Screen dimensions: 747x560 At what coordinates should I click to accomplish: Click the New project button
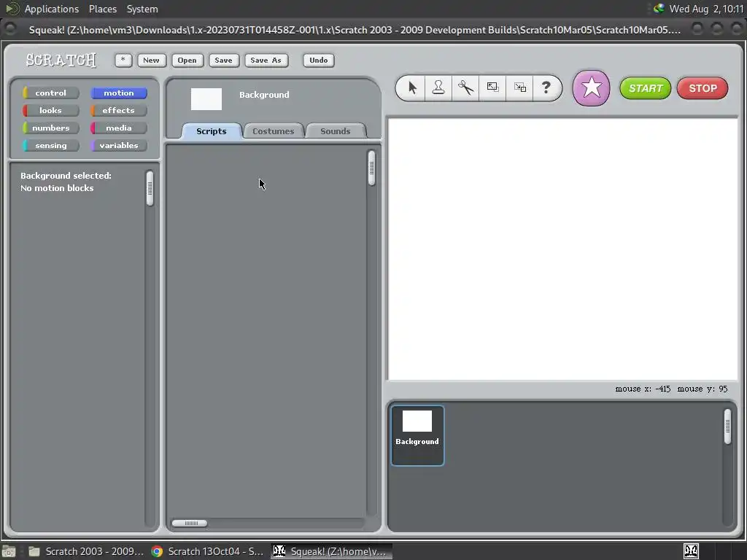(x=152, y=60)
